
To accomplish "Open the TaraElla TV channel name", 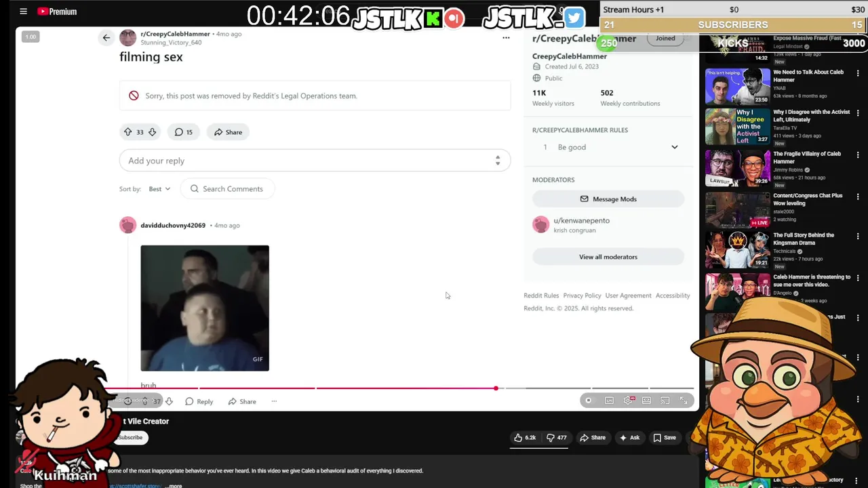I will click(785, 128).
